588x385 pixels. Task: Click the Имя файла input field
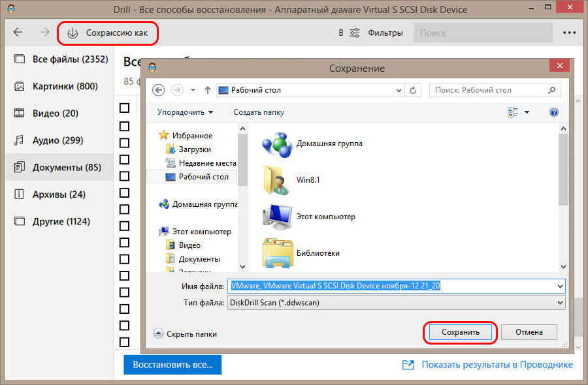396,286
